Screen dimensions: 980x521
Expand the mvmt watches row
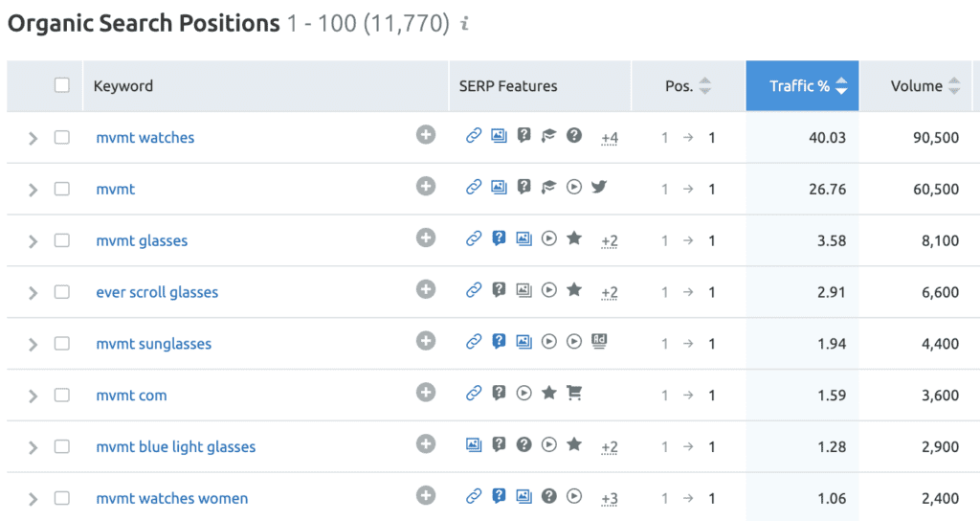click(33, 138)
